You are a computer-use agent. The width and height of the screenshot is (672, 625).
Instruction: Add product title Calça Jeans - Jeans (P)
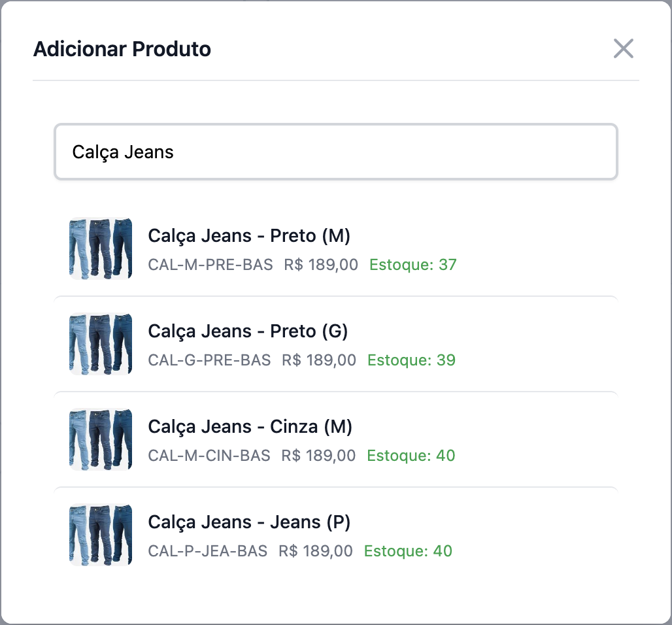[x=249, y=522]
